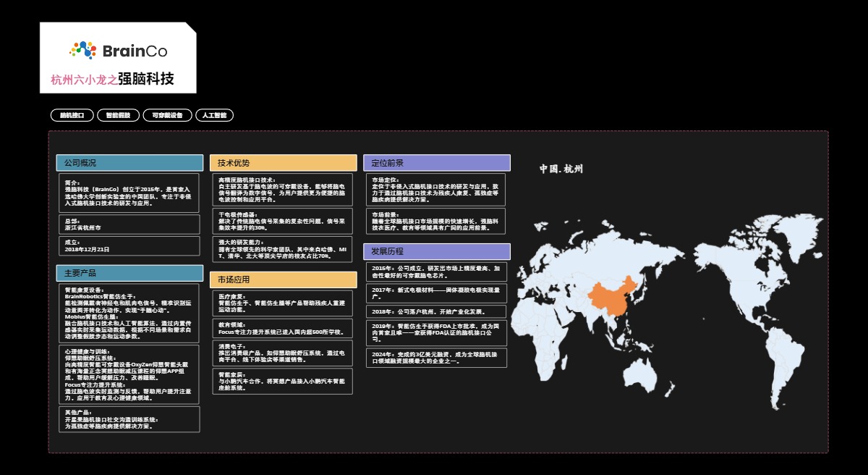
Task: Click the 2015年 timeline entry
Action: [x=436, y=272]
